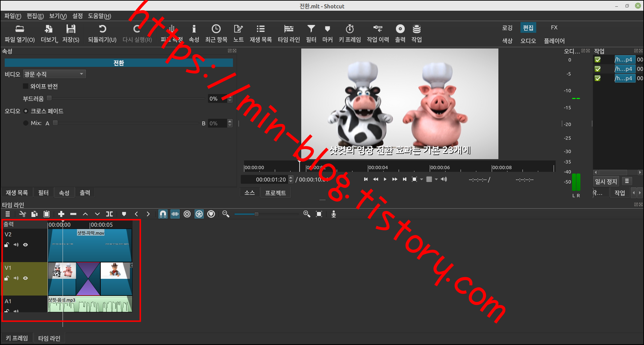This screenshot has width=644, height=345.
Task: Mute the V2 track speaker icon
Action: point(16,245)
